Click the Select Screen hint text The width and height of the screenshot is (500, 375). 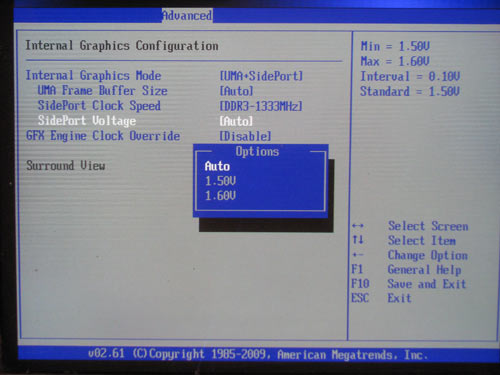pos(428,226)
